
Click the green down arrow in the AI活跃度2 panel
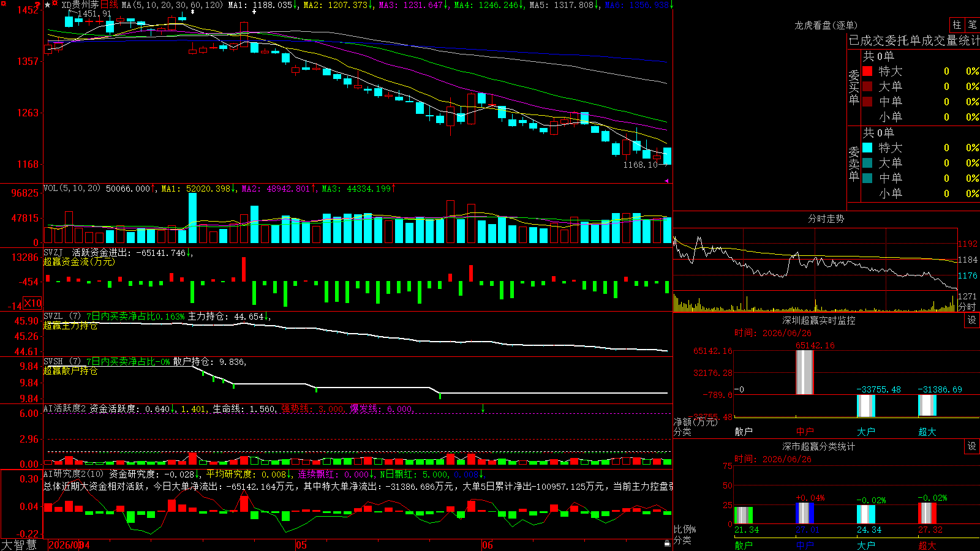coord(483,408)
